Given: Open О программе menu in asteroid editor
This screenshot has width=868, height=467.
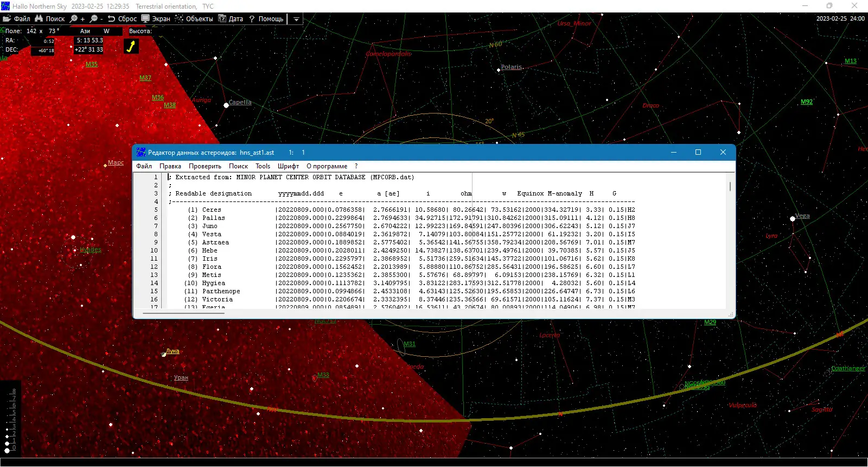Looking at the screenshot, I should point(327,166).
